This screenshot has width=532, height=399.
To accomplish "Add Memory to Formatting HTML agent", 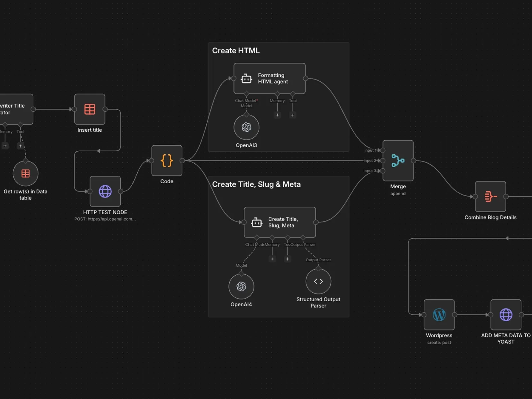I will 277,115.
